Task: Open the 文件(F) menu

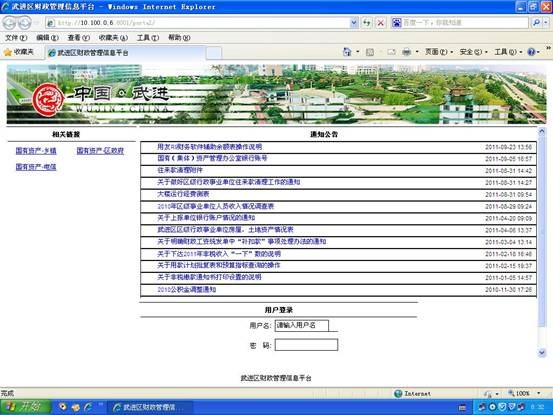Action: pyautogui.click(x=16, y=37)
